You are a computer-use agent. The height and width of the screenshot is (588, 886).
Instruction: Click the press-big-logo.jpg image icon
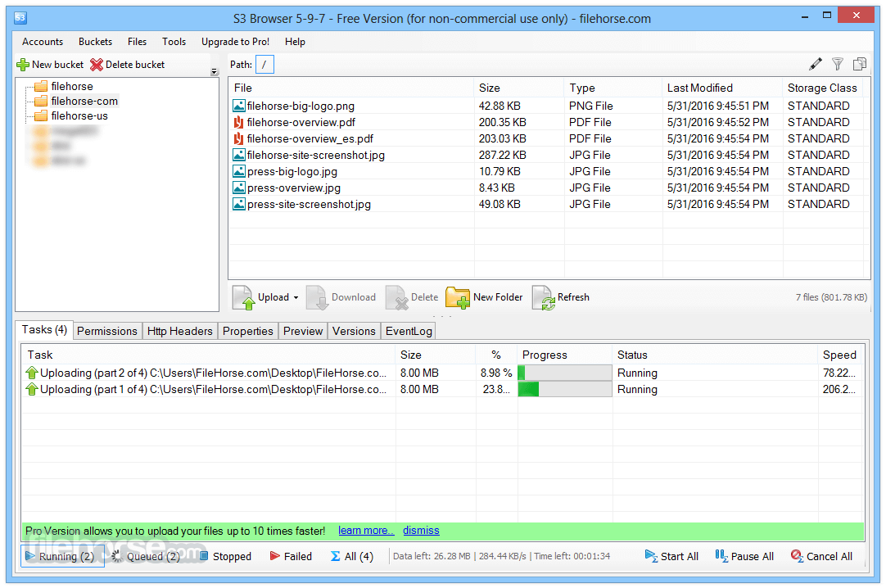[239, 171]
